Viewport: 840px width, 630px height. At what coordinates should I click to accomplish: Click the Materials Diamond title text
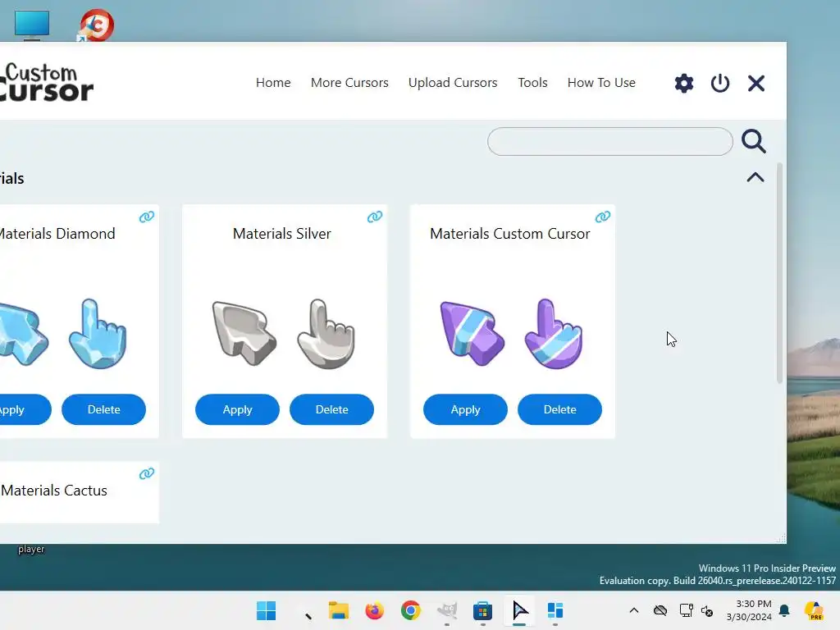(57, 234)
